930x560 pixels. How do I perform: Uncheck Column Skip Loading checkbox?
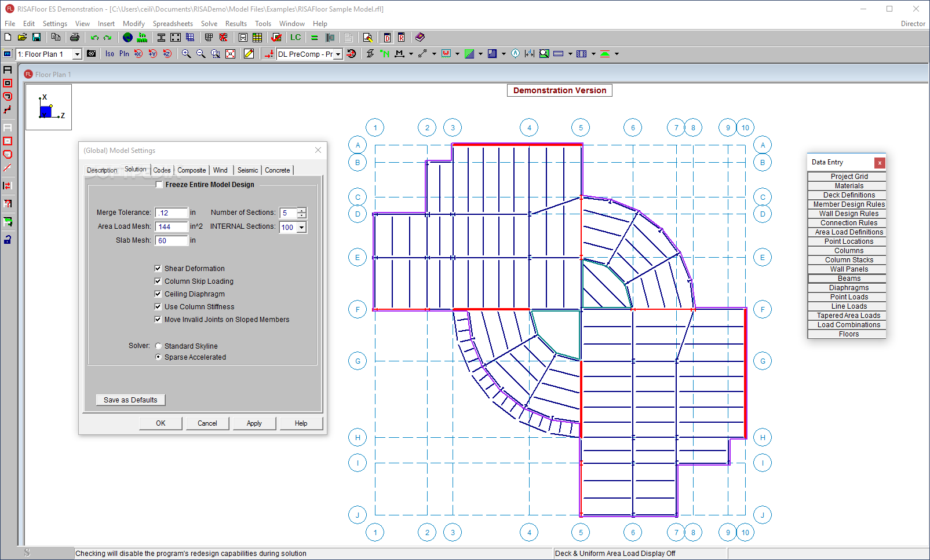(x=158, y=281)
